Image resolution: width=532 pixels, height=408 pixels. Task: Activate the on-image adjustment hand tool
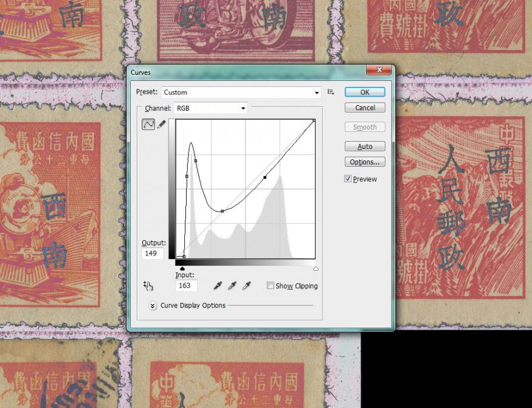coord(148,286)
